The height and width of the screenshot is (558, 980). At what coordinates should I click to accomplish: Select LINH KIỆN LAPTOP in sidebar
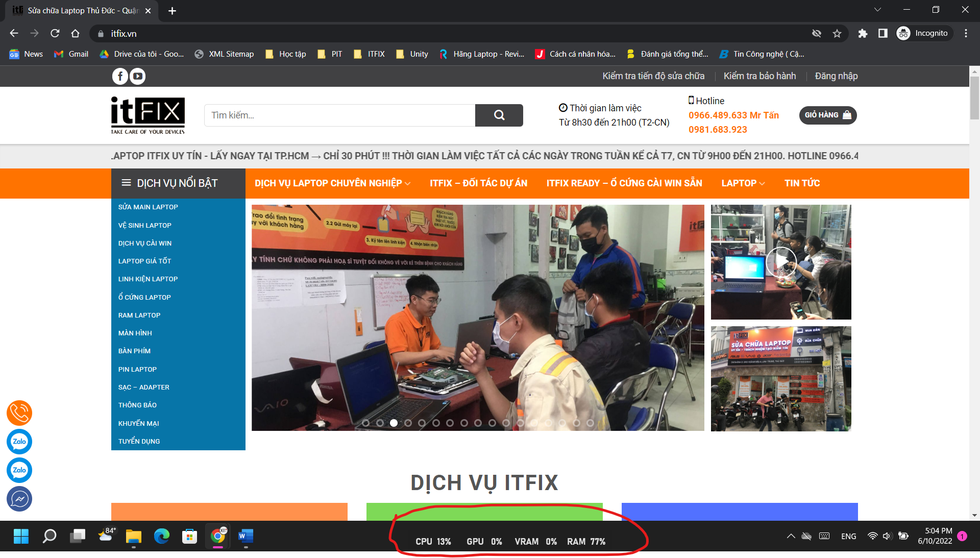coord(148,279)
